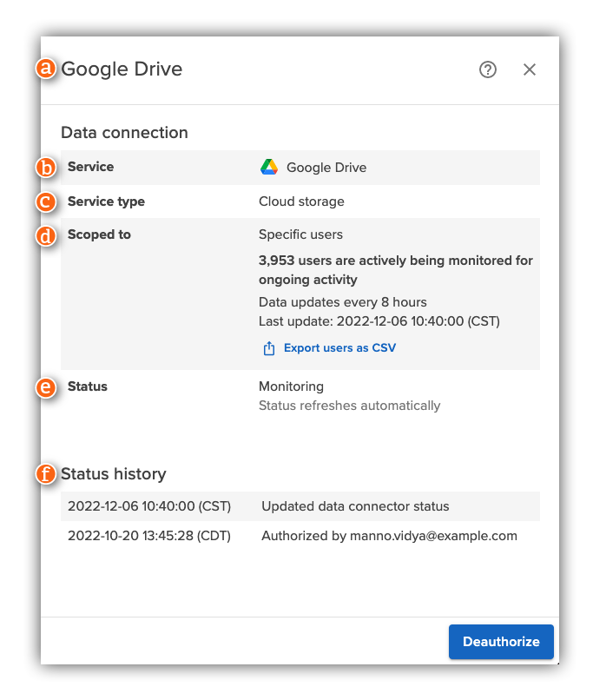Click the 2022-10-20 13:45:28 history timestamp
593x700 pixels.
tap(149, 536)
